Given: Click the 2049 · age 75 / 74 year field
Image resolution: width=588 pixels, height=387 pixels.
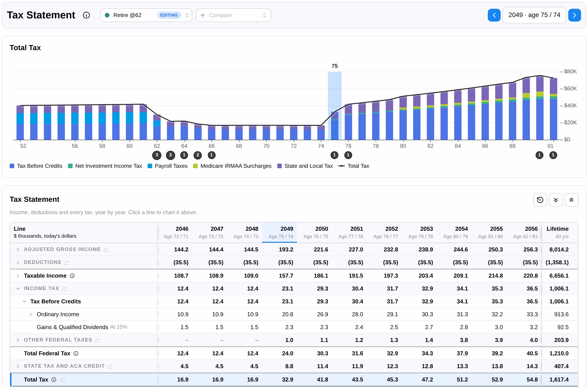Looking at the screenshot, I should pyautogui.click(x=534, y=15).
